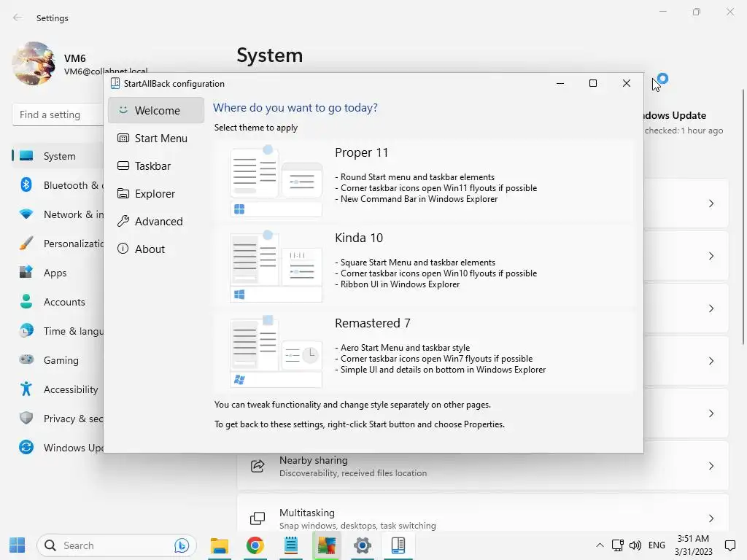Open Nearby sharing settings row
Image resolution: width=747 pixels, height=560 pixels.
[x=483, y=466]
